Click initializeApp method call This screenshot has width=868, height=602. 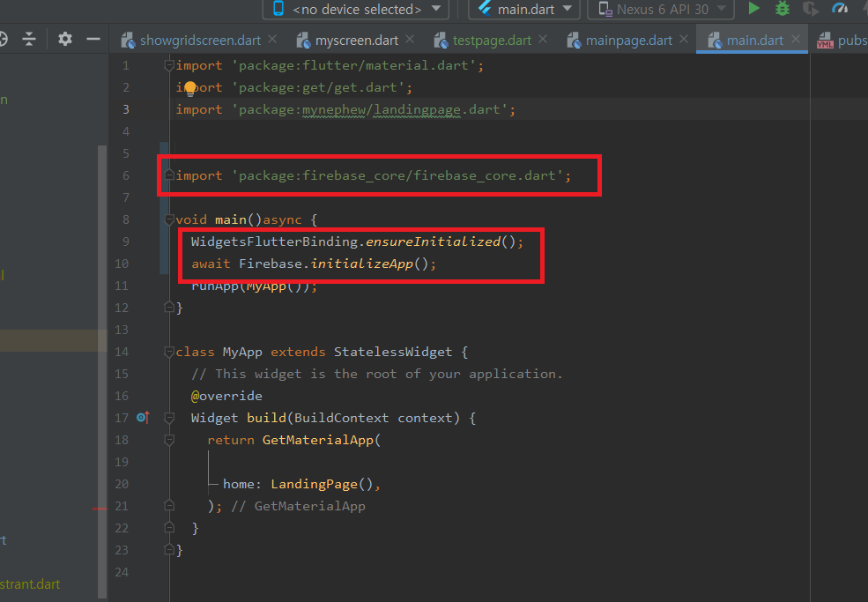(361, 264)
